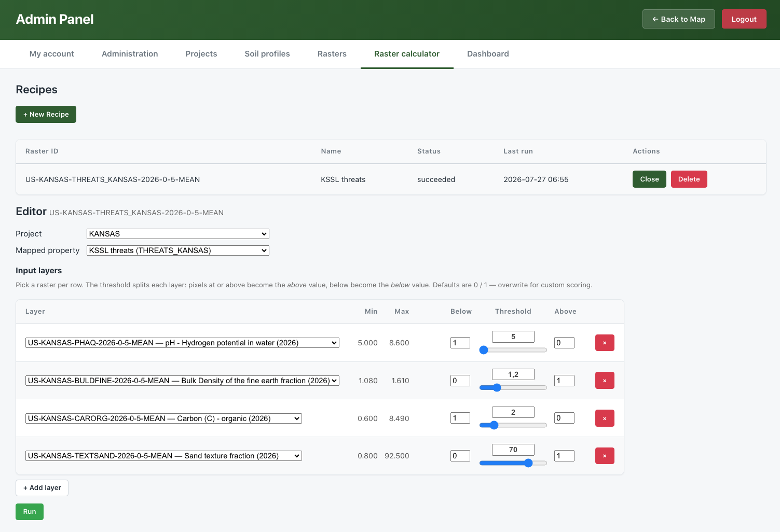Switch to the Rasters tab
Screen dimensions: 780x532
pos(332,54)
